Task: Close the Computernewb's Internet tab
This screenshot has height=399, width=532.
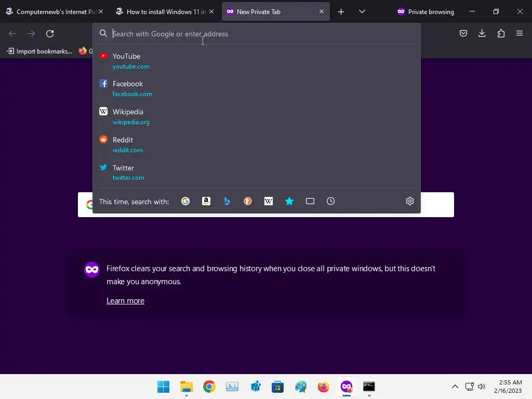Action: coord(101,11)
